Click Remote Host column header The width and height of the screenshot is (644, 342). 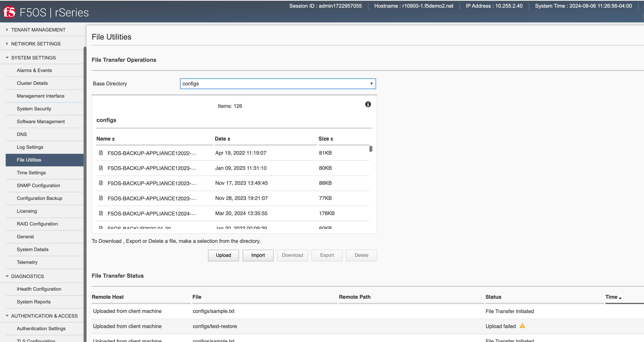click(108, 297)
